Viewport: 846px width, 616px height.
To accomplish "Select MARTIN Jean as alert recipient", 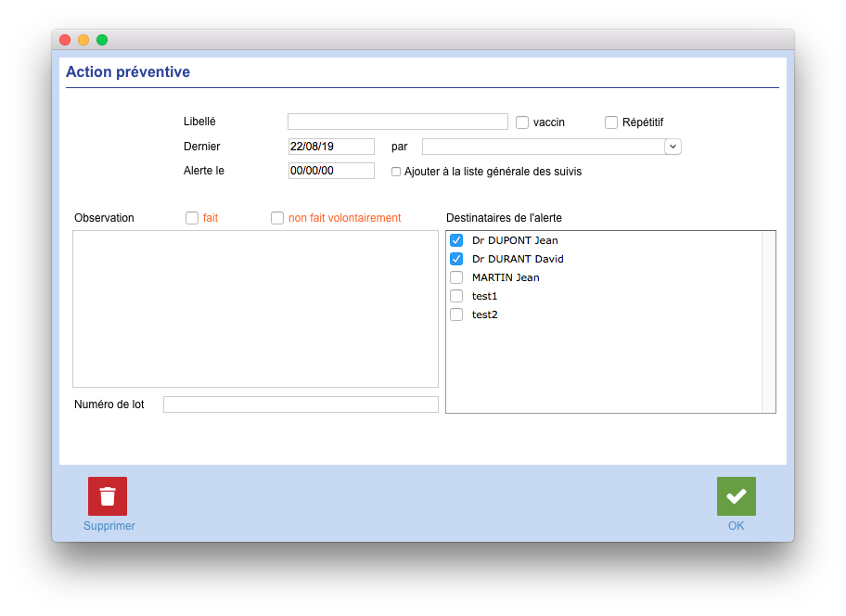I will (456, 277).
